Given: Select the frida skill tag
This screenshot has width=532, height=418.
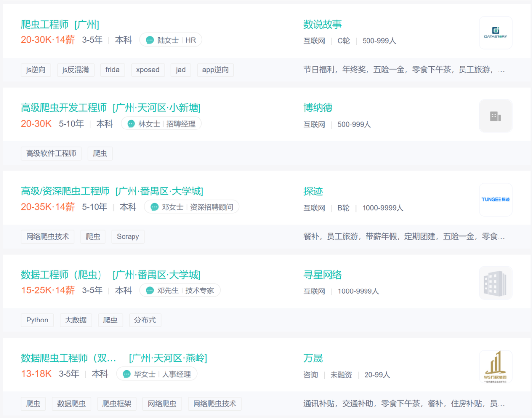Looking at the screenshot, I should [112, 70].
